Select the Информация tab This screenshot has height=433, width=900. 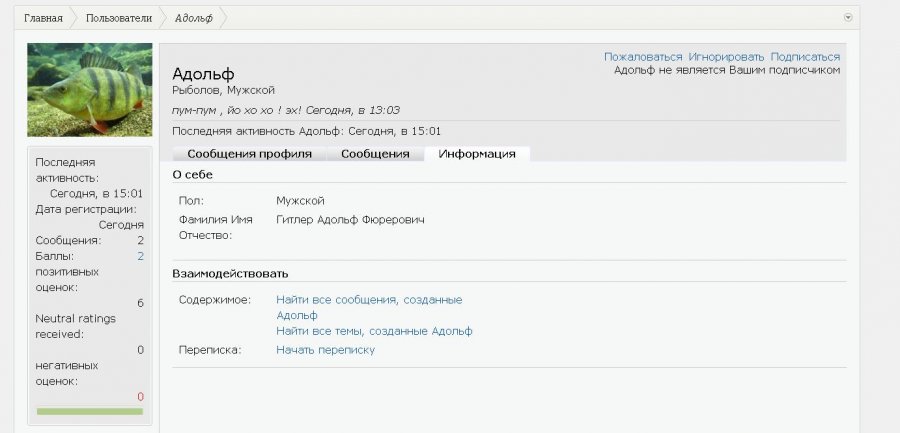477,154
